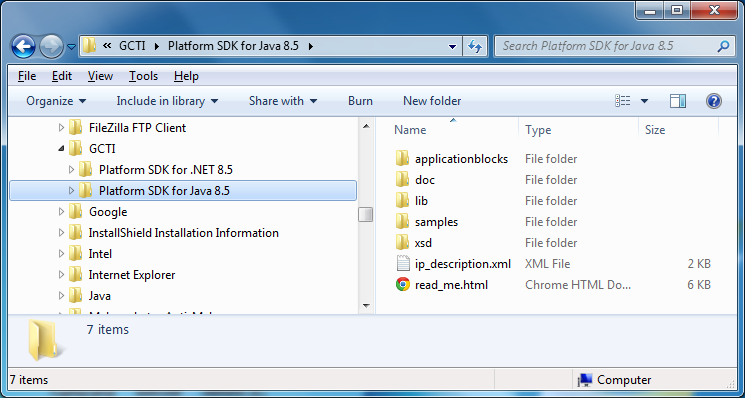Click the 'ip_description.xml' file name

point(463,264)
